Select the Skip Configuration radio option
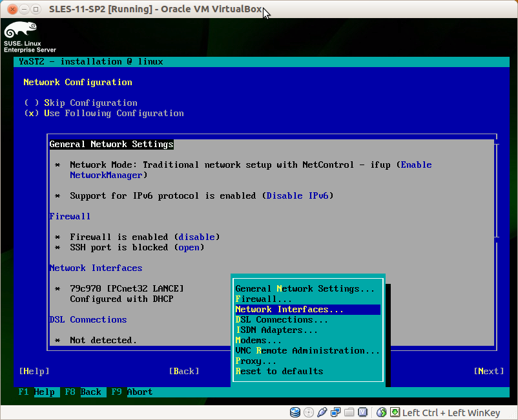The height and width of the screenshot is (420, 518). point(81,103)
